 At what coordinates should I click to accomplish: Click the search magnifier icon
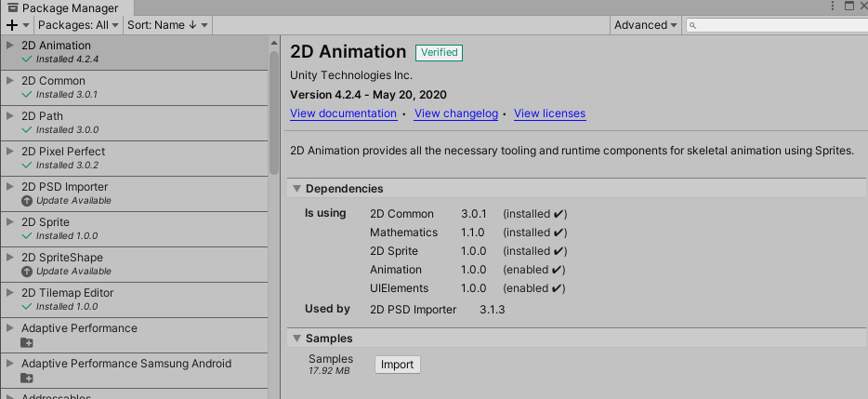[x=694, y=26]
